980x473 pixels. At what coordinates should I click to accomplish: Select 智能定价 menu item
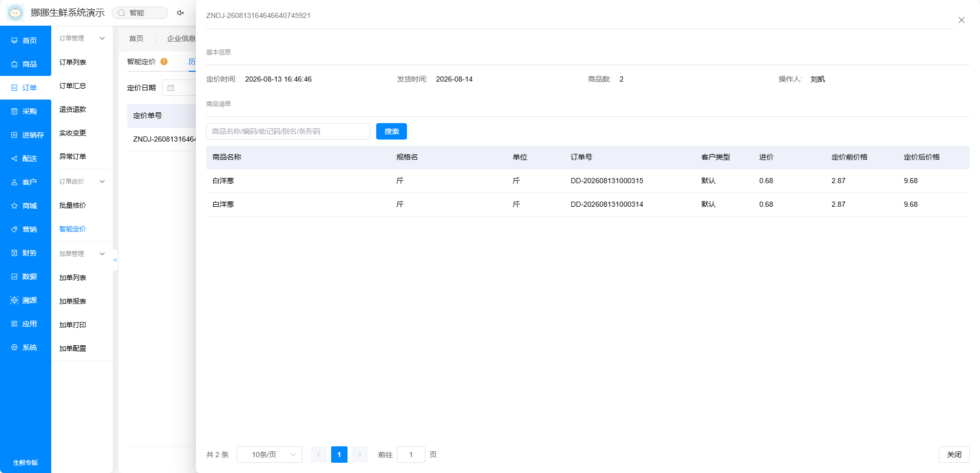tap(73, 229)
